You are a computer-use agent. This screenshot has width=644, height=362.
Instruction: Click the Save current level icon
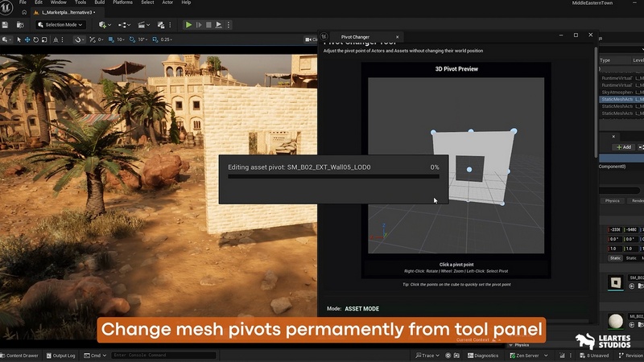[6, 25]
